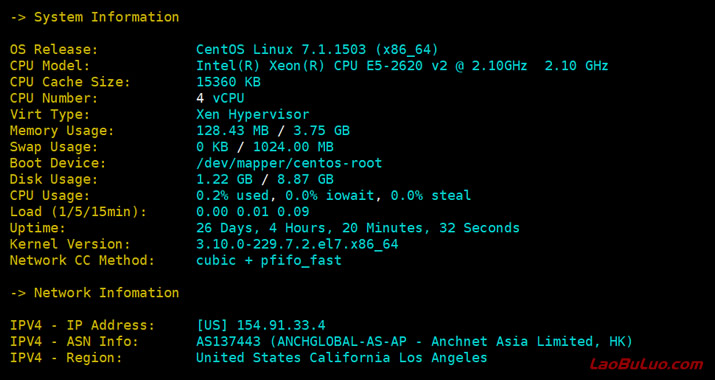The width and height of the screenshot is (715, 380).
Task: Select the 'CPU Cache Size:' label
Action: point(70,82)
